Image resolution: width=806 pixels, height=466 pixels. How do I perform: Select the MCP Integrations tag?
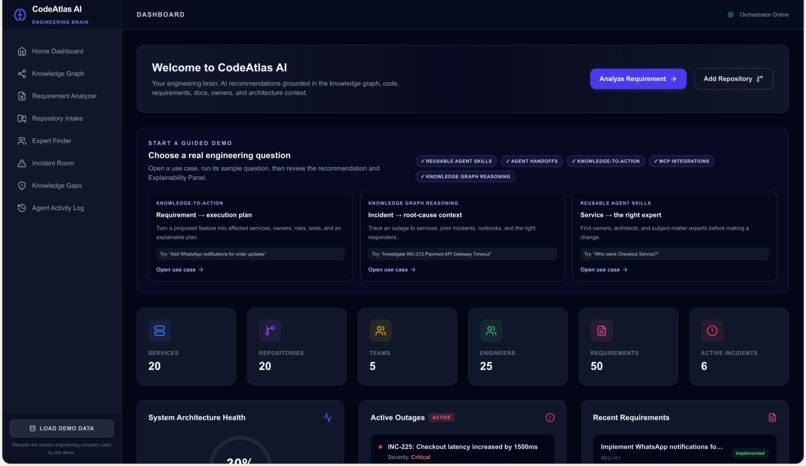pos(681,161)
